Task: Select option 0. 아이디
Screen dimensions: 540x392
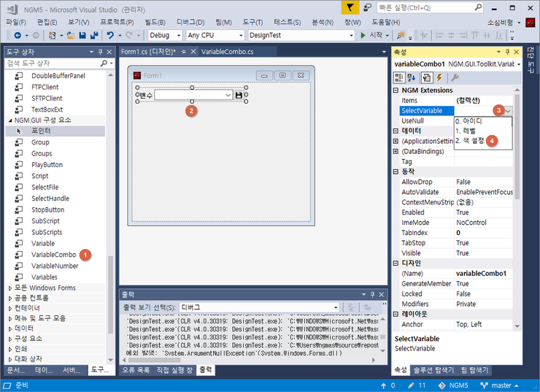Action: point(468,121)
